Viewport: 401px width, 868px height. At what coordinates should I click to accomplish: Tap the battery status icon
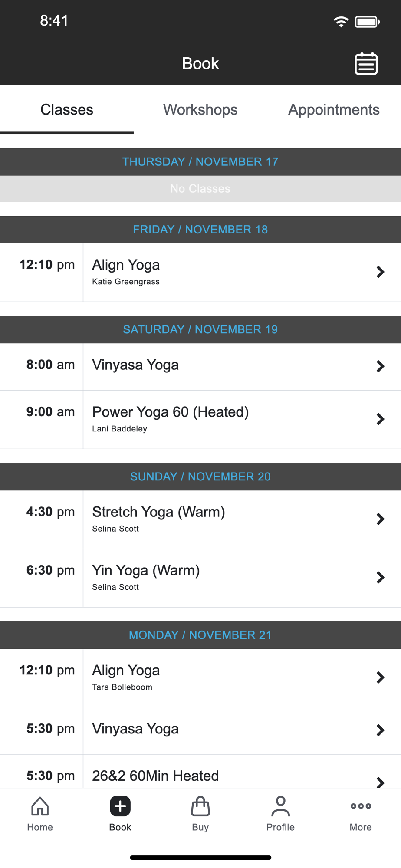(367, 22)
